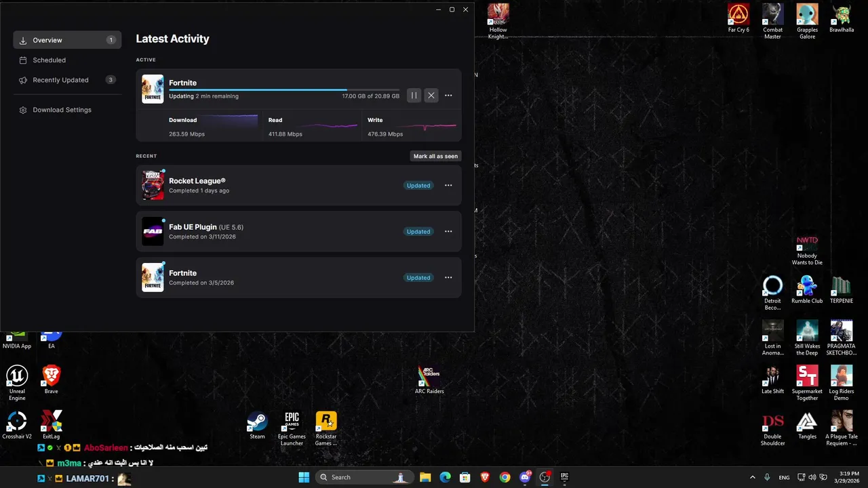Open File Explorer from the taskbar
Screen dimensions: 868x488
pos(425,477)
